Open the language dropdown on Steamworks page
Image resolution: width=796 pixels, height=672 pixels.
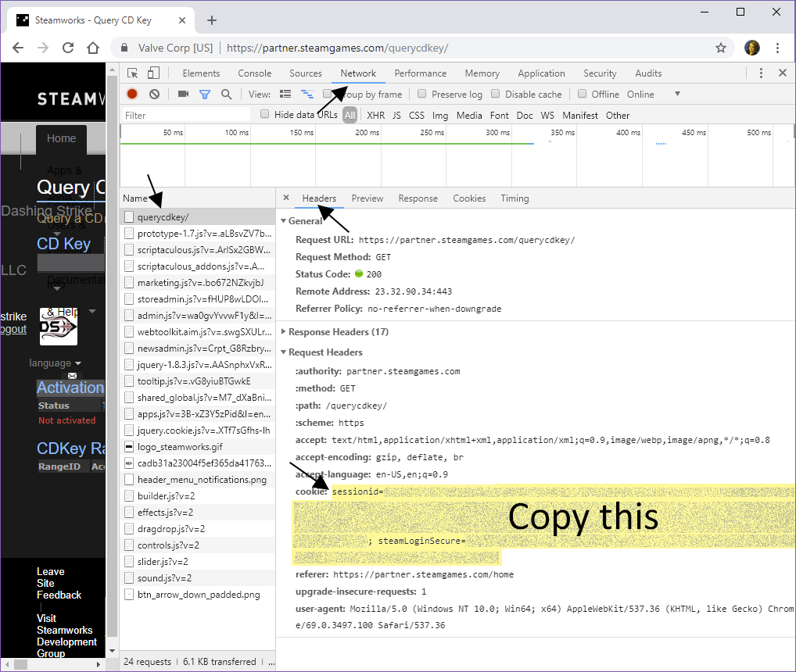pyautogui.click(x=55, y=363)
